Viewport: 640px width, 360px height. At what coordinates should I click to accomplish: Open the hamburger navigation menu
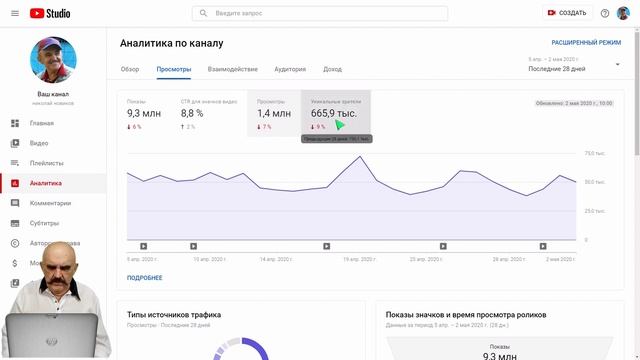coord(15,13)
